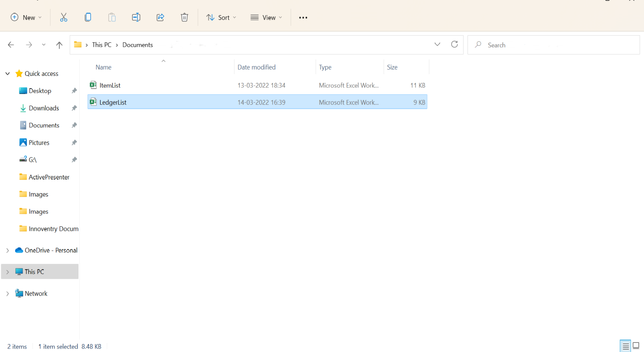Click the 9 KB size cell
This screenshot has width=644, height=352.
point(419,102)
